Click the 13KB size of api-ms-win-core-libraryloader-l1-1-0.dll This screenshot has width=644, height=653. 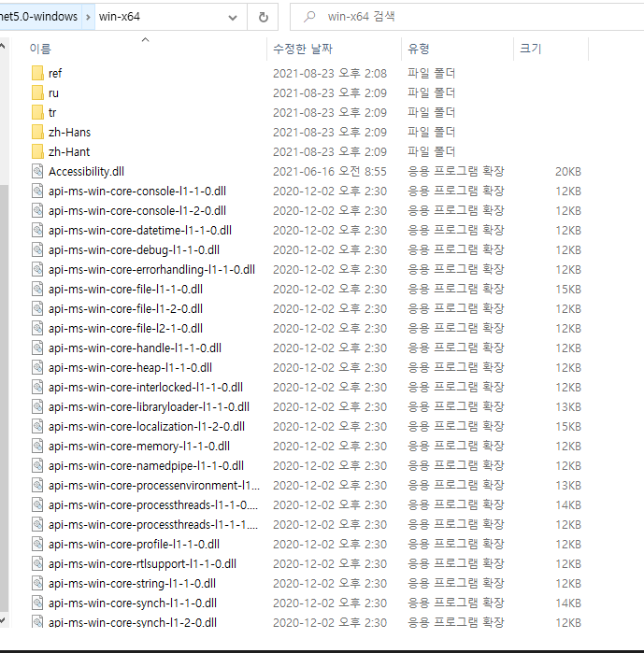(567, 406)
